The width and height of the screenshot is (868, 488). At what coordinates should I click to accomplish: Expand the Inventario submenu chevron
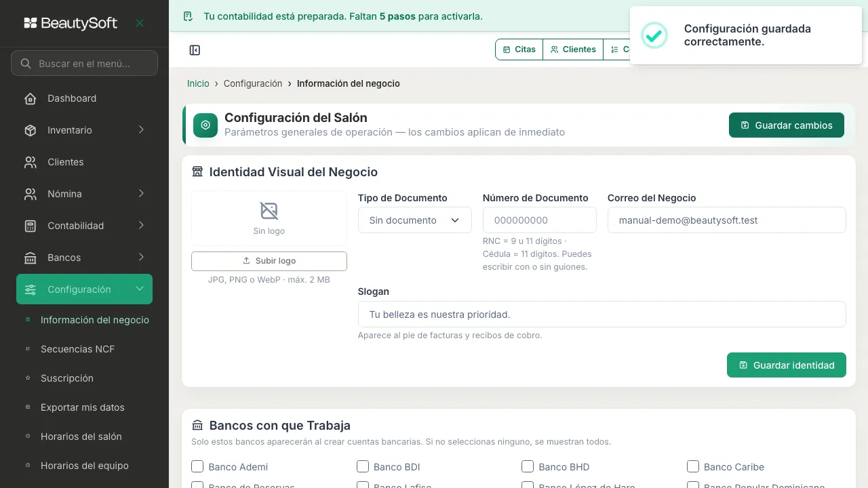click(x=141, y=129)
